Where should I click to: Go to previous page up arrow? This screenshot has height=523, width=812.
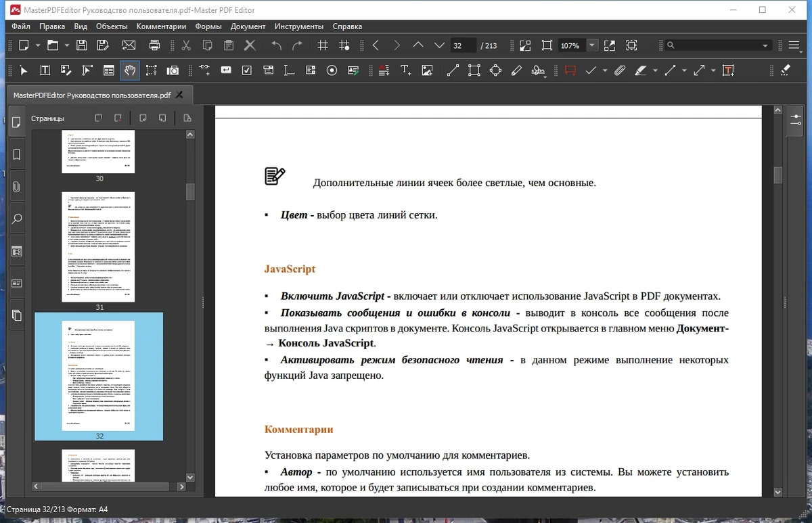pos(418,45)
